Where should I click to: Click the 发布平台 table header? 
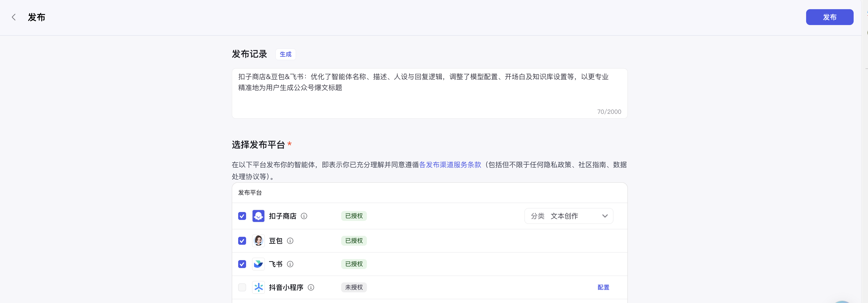coord(250,193)
